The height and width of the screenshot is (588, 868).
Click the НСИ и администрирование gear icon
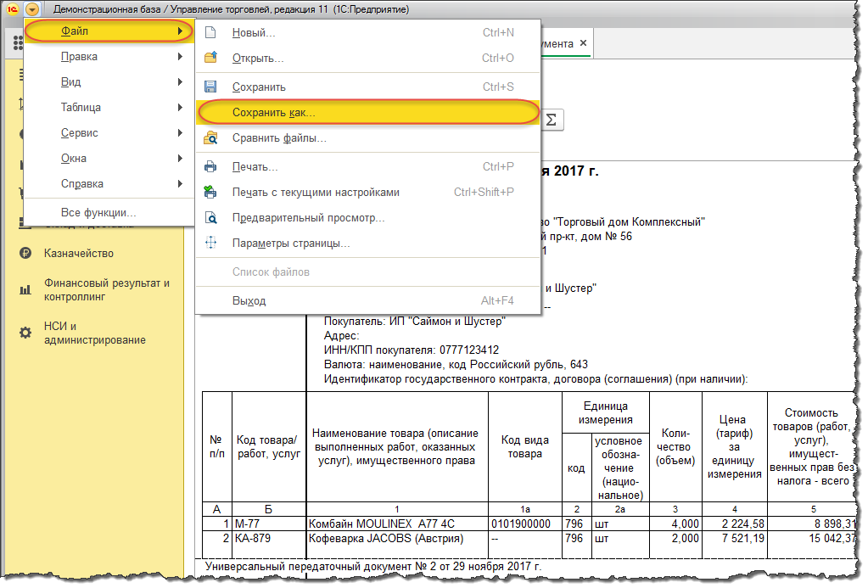(25, 333)
